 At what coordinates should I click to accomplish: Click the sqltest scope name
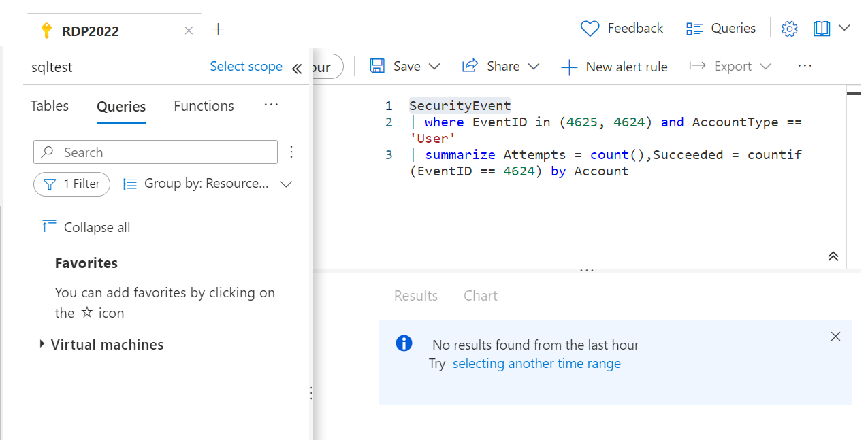click(52, 67)
